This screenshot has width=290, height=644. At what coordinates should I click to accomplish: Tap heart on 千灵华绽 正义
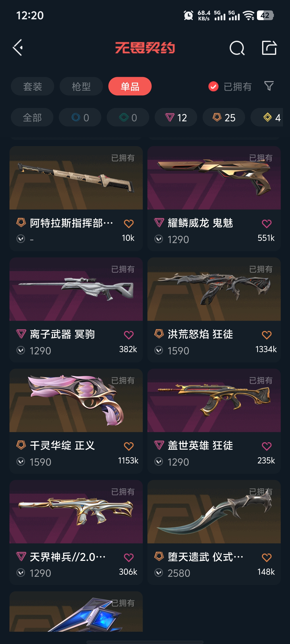tap(129, 446)
